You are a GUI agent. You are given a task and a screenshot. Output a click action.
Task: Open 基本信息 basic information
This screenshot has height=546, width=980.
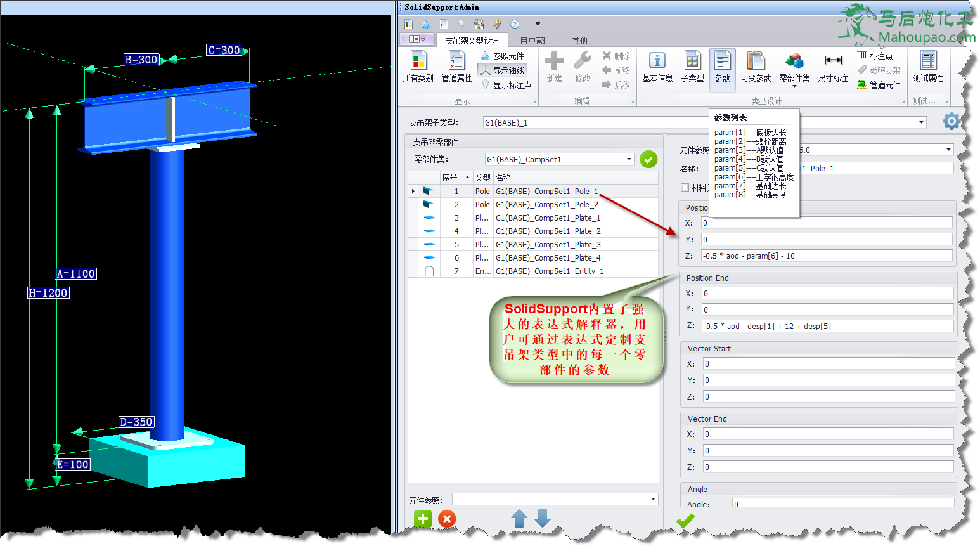coord(657,67)
